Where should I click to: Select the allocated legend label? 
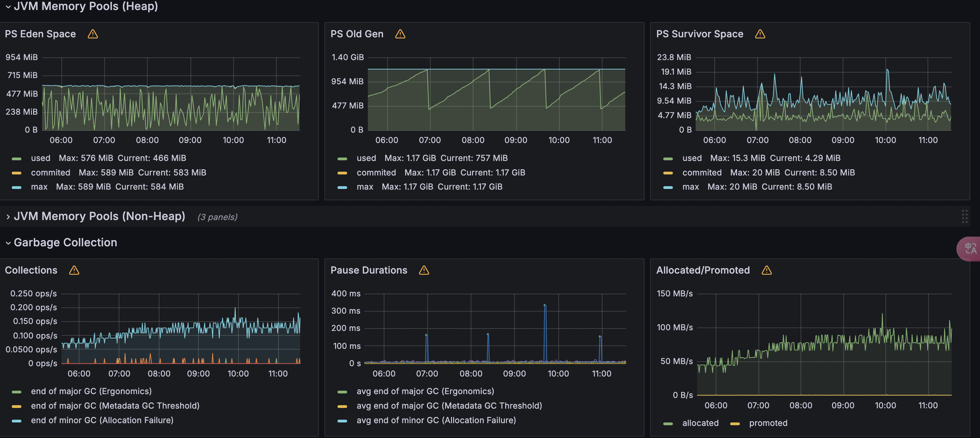point(700,423)
